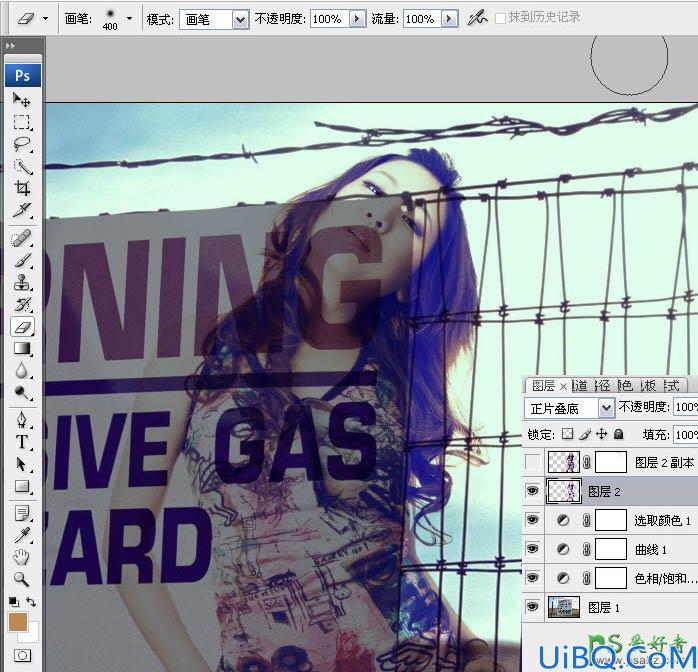Switch to the swatches (板) tab

(648, 385)
